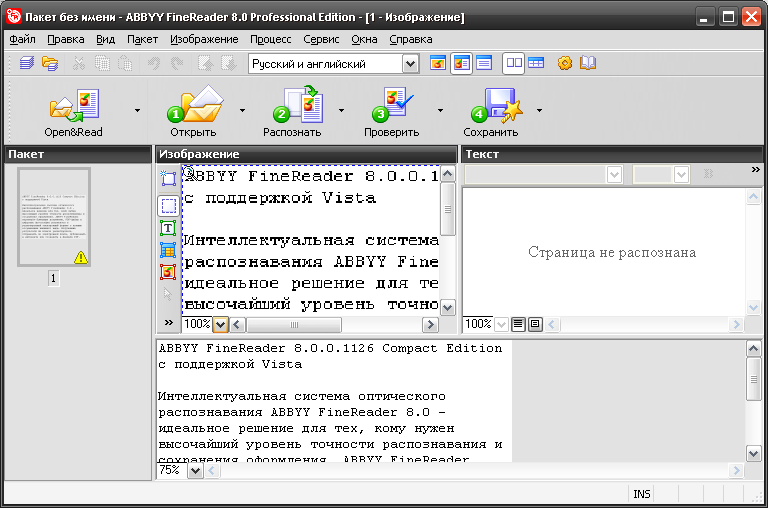Click the options gear icon in toolbar
The width and height of the screenshot is (768, 508).
pyautogui.click(x=565, y=63)
